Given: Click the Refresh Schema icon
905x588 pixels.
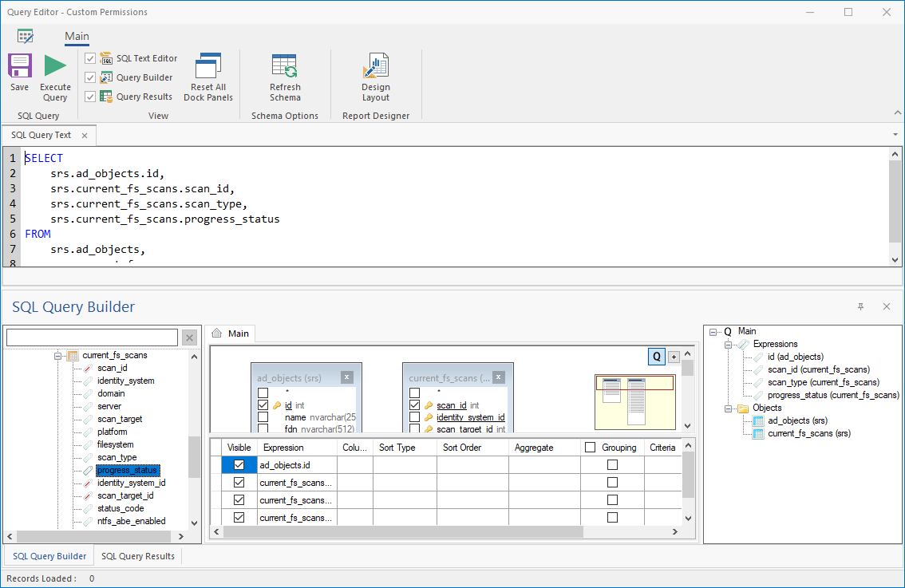Looking at the screenshot, I should coord(285,67).
